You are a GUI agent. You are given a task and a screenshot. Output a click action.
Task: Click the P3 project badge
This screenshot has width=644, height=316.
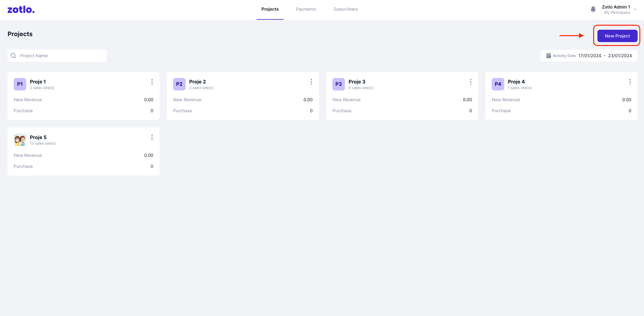pos(338,84)
